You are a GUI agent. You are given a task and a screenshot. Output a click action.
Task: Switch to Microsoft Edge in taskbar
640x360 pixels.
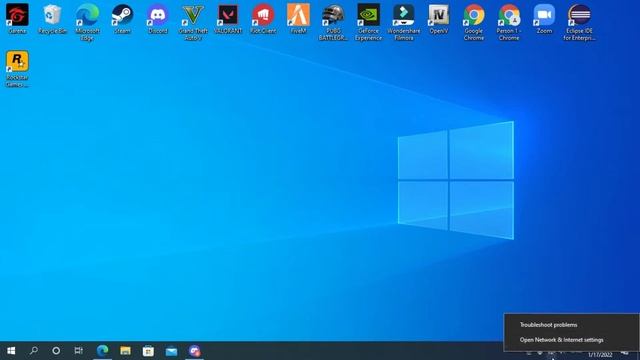[102, 351]
